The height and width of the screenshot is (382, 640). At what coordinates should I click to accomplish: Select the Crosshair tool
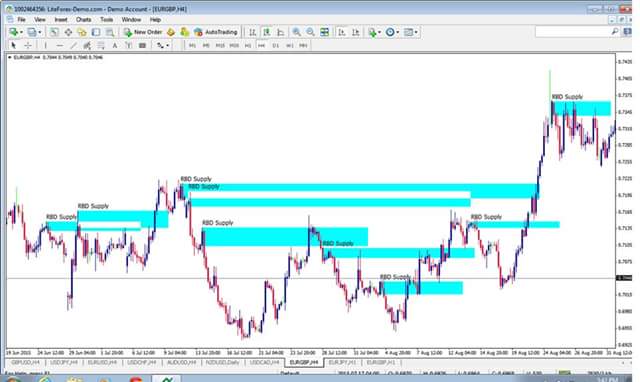click(x=28, y=45)
